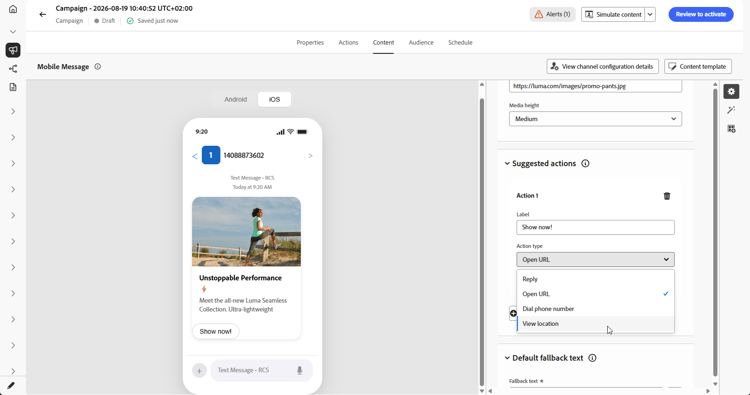Select the iOS preview toggle

(x=274, y=99)
